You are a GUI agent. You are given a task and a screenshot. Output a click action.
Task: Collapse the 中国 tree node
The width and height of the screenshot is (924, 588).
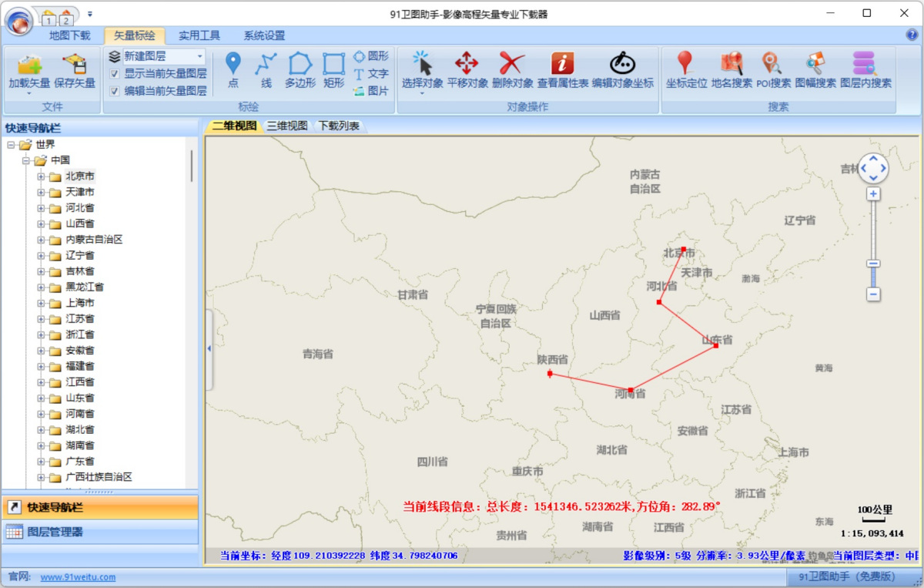(x=26, y=160)
